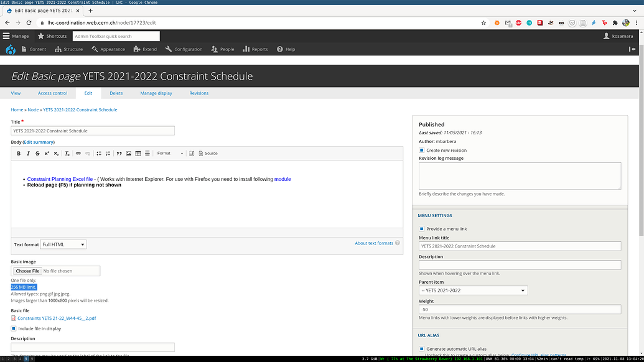Collapse the admin toolbar orientation toggle
This screenshot has height=362, width=644.
click(632, 49)
